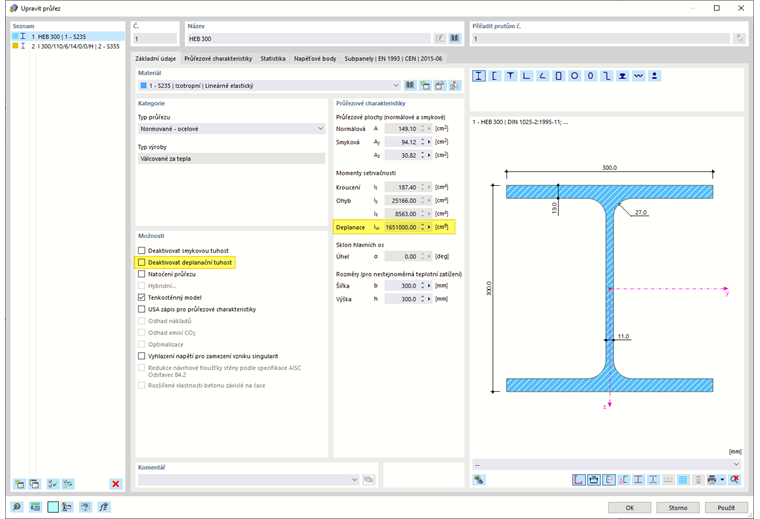Switch to Statistika tab
Screen dimensions: 760x519
click(x=273, y=58)
